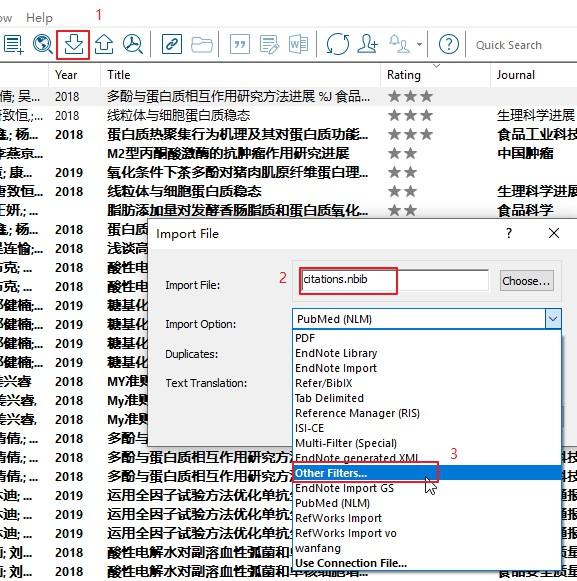The image size is (577, 581).
Task: Select PubMed (NLM) in dropdown list
Action: (x=427, y=503)
